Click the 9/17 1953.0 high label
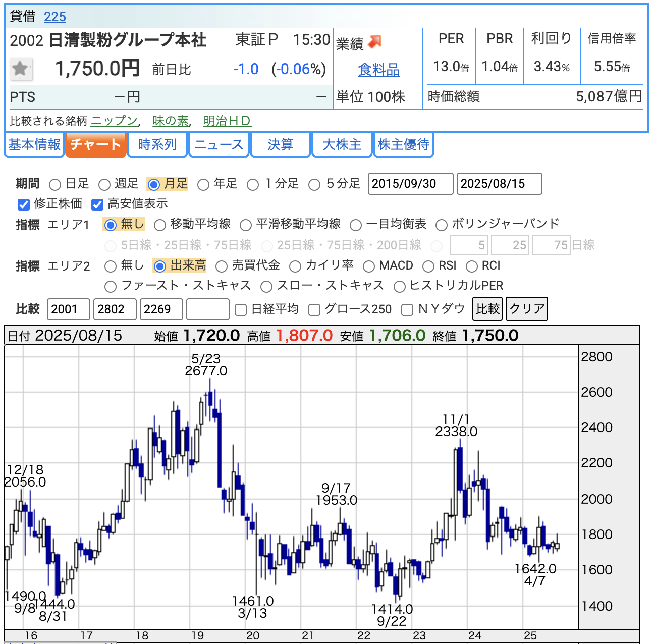 (x=337, y=494)
